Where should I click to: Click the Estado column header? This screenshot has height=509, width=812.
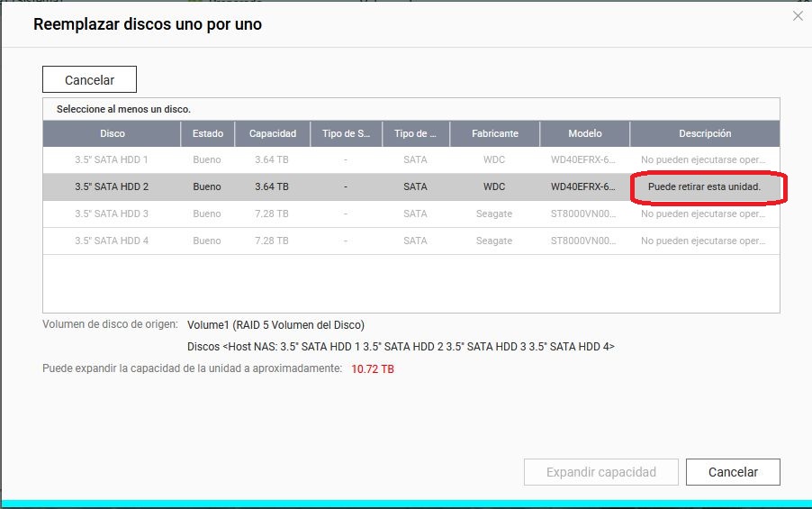[207, 133]
